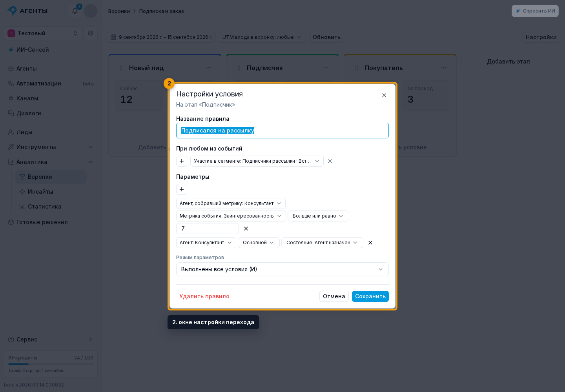Click Добавить этап
The width and height of the screenshot is (565, 392).
tap(508, 62)
